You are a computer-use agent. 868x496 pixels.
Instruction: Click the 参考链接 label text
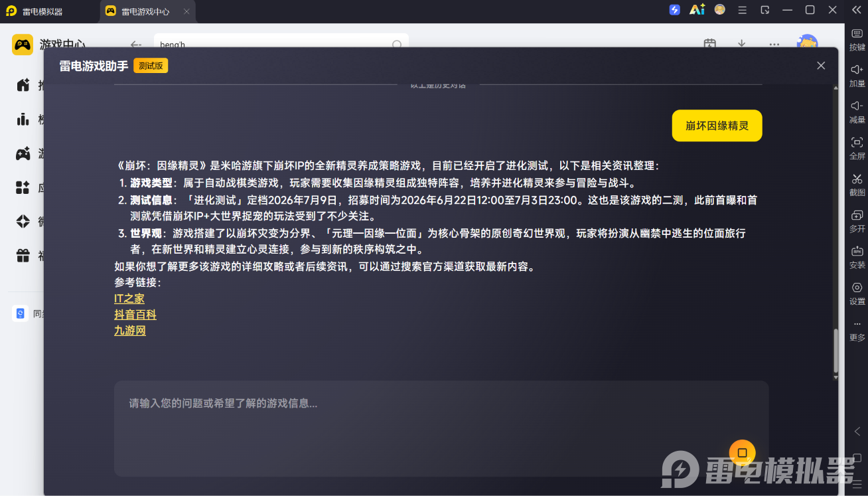pos(137,283)
